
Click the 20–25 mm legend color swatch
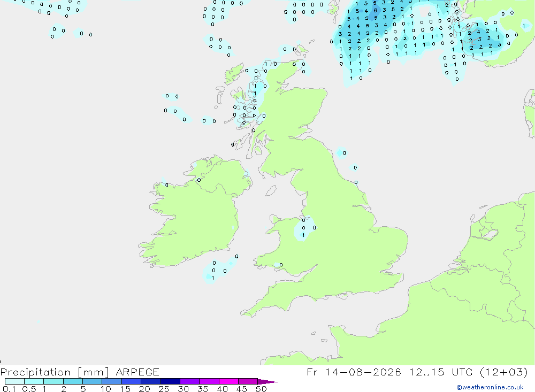(x=151, y=381)
